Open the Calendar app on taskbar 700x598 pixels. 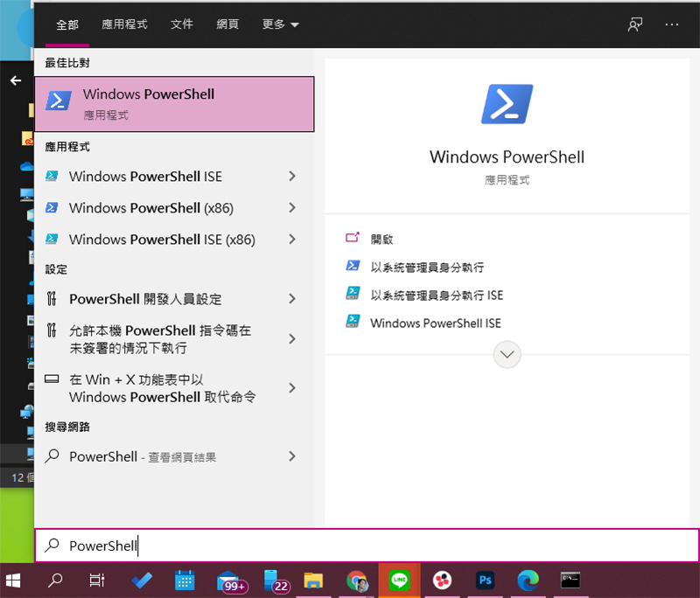pyautogui.click(x=185, y=581)
